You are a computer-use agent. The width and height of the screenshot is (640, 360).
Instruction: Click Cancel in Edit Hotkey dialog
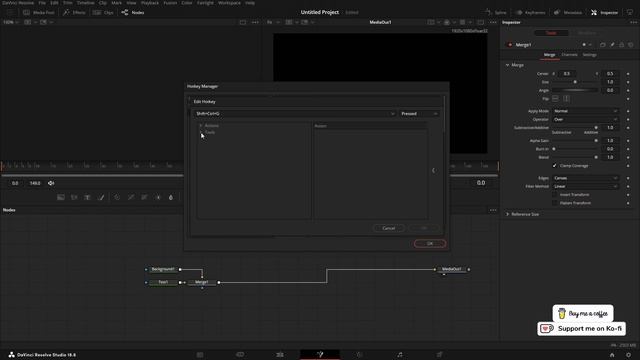click(389, 228)
